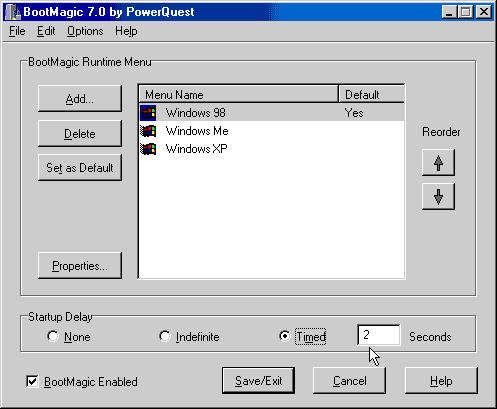Uncheck BootMagic Enabled checkbox

[x=32, y=382]
